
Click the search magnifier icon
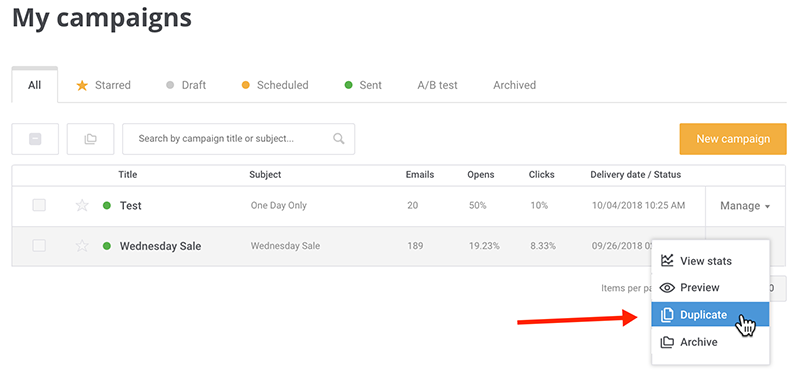[339, 139]
